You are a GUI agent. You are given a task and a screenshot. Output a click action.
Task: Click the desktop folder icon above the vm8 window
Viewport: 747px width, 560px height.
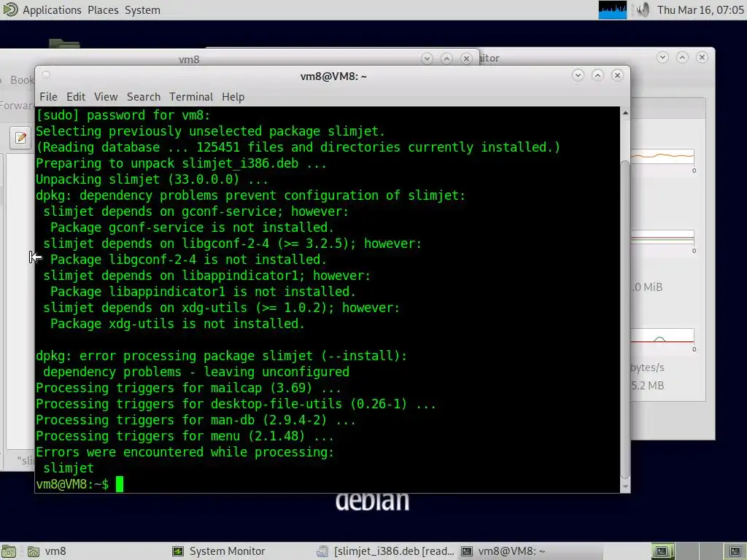click(64, 43)
